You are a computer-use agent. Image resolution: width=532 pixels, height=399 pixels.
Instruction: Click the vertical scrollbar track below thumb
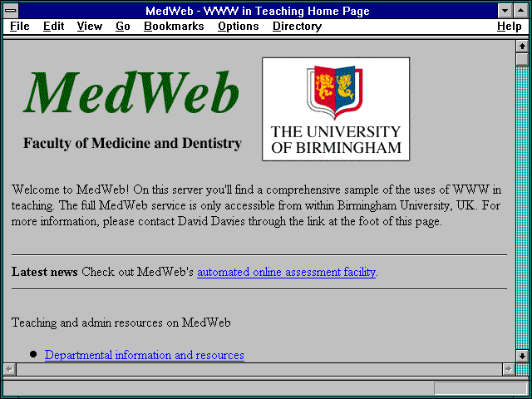point(522,208)
